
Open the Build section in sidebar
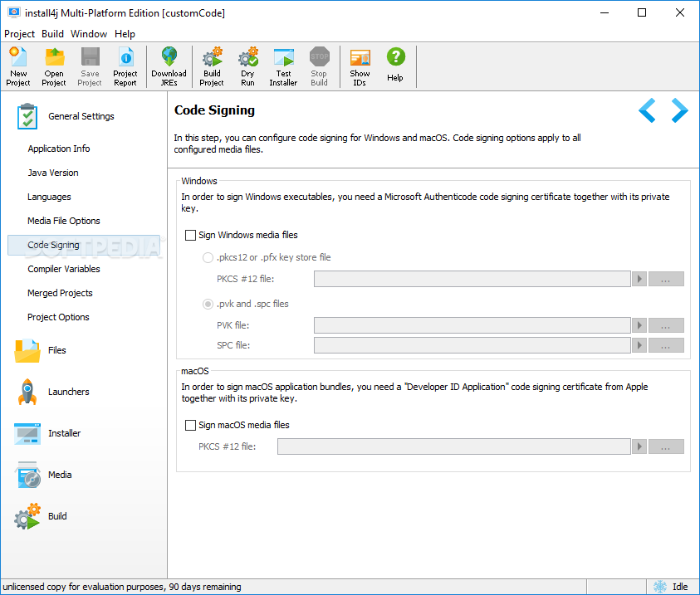pos(40,516)
